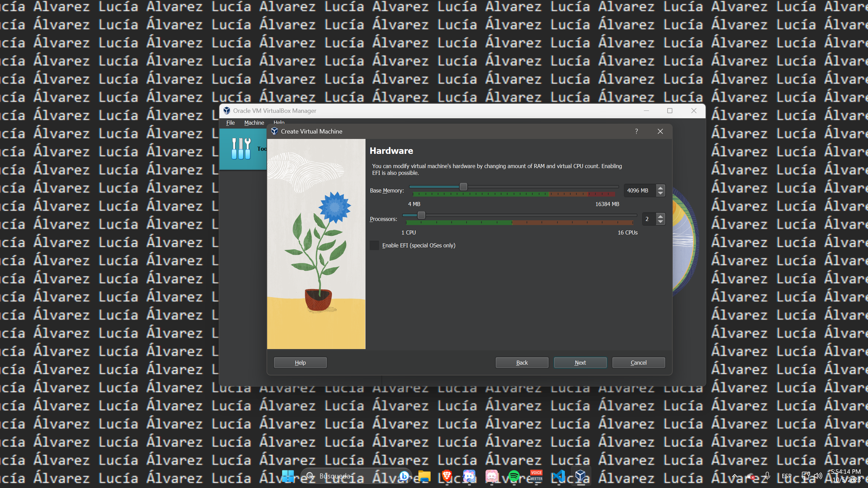This screenshot has height=488, width=868.
Task: Enable EFI (special OSes only) checkbox
Action: 374,245
